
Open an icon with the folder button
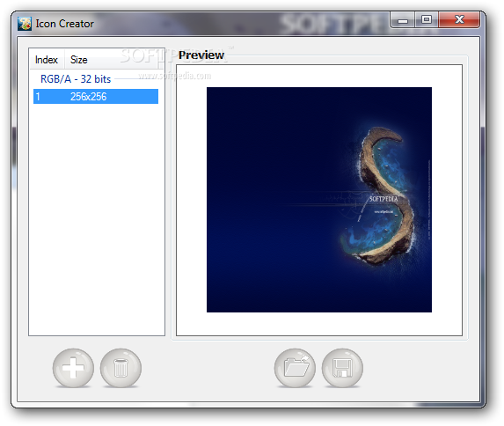click(x=295, y=368)
